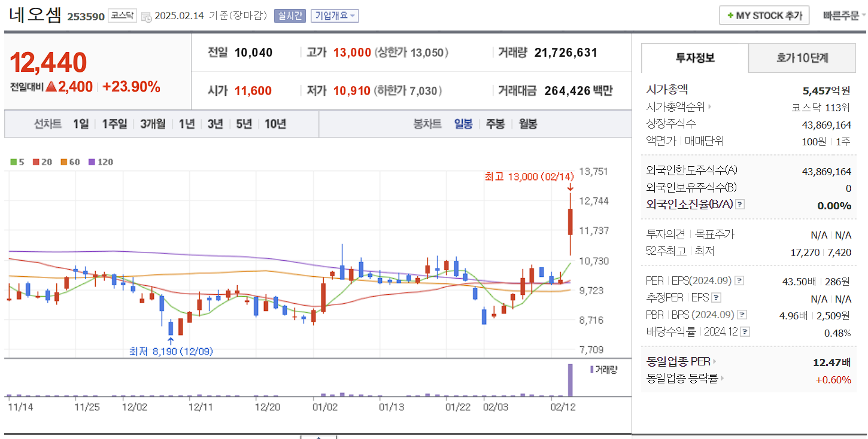This screenshot has height=439, width=868.
Task: Switch to the 호가 10단계 tab
Action: pyautogui.click(x=802, y=58)
